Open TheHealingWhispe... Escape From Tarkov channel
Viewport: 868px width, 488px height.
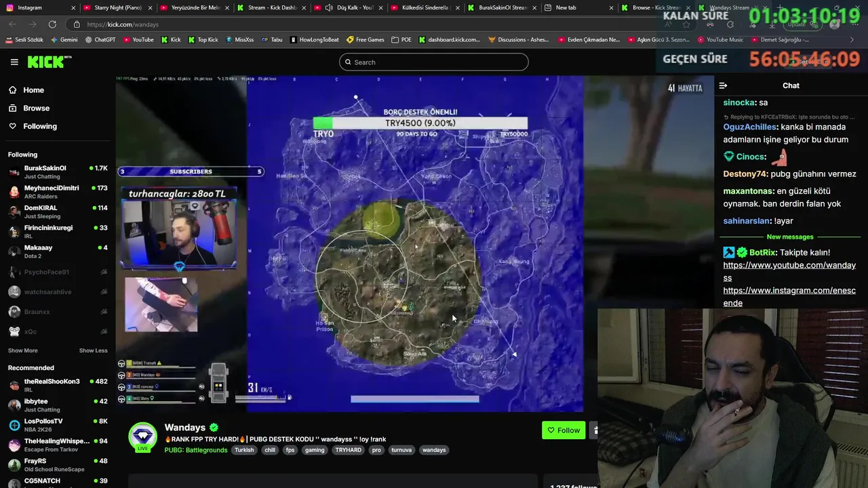pos(58,445)
